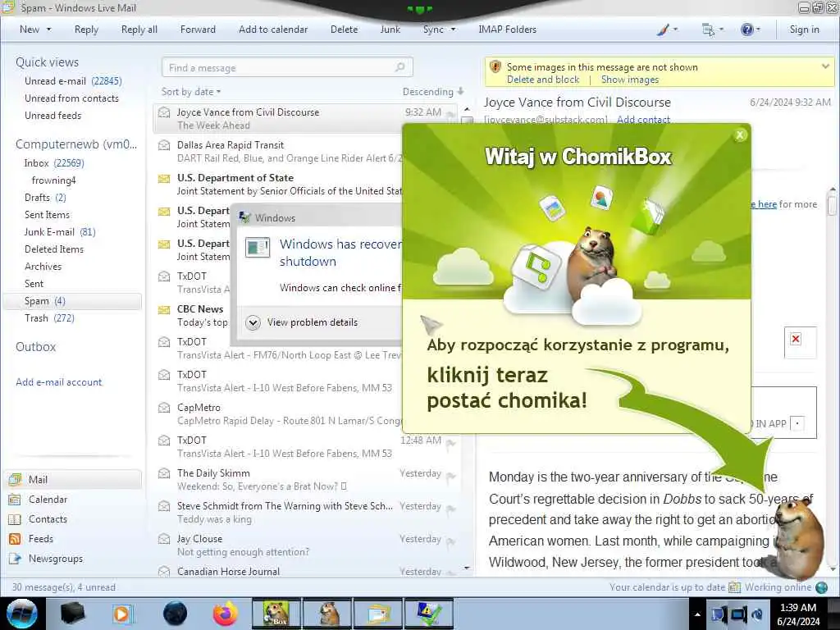Click Sign in
This screenshot has height=630, width=840.
click(804, 30)
